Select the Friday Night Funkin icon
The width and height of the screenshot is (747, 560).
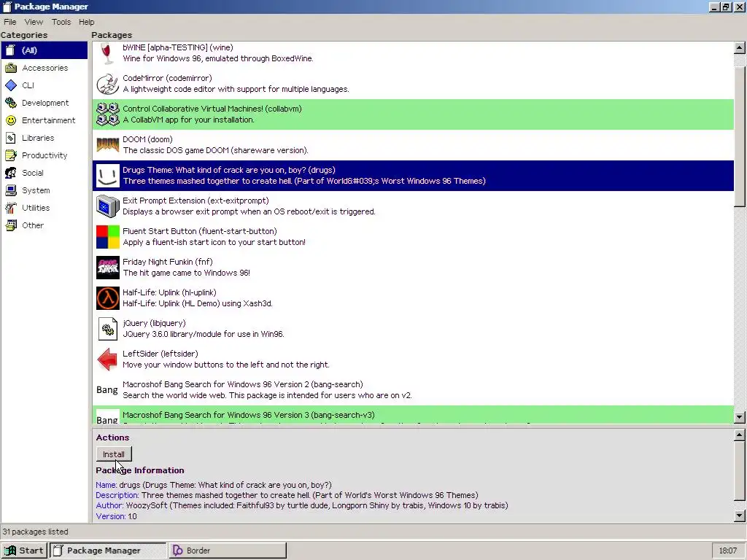coord(108,268)
